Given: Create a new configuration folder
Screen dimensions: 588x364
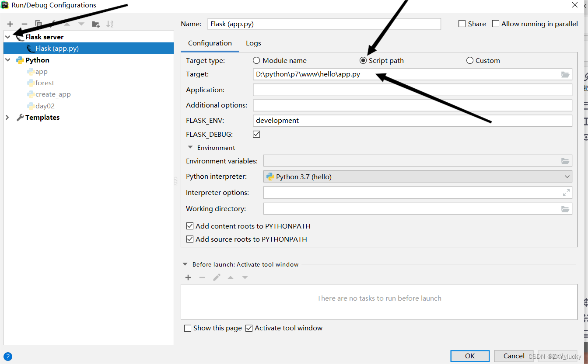Looking at the screenshot, I should (x=96, y=24).
